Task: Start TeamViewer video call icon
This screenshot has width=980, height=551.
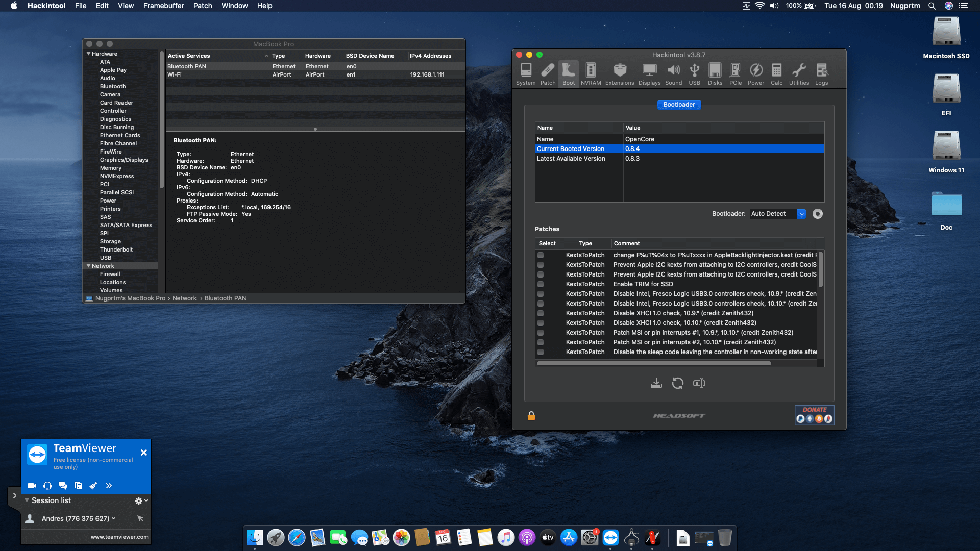Action: click(x=32, y=486)
